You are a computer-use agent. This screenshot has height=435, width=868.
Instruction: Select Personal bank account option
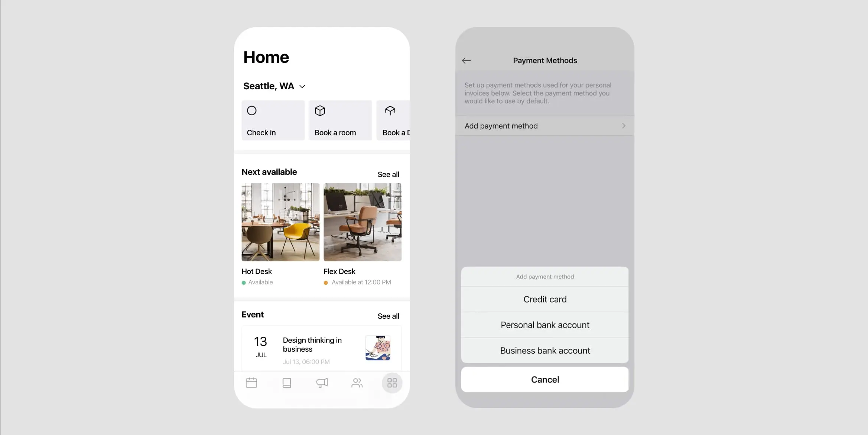click(x=544, y=325)
